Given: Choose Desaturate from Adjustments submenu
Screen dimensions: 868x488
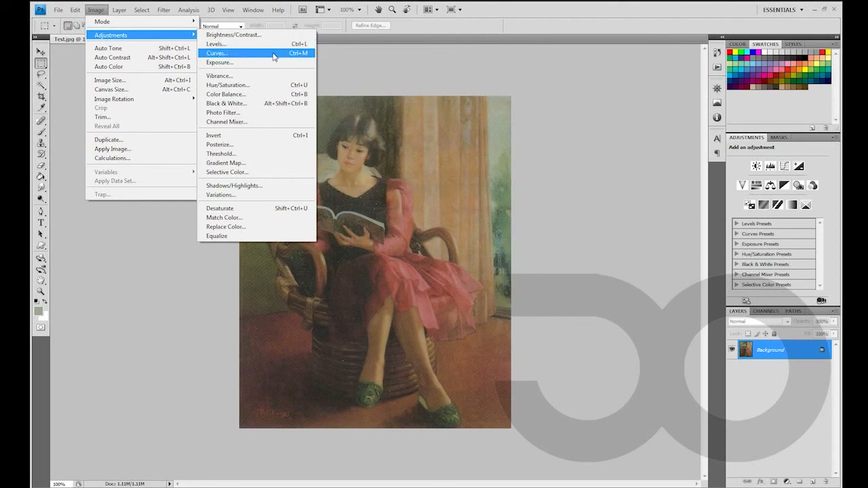Looking at the screenshot, I should coord(256,209).
